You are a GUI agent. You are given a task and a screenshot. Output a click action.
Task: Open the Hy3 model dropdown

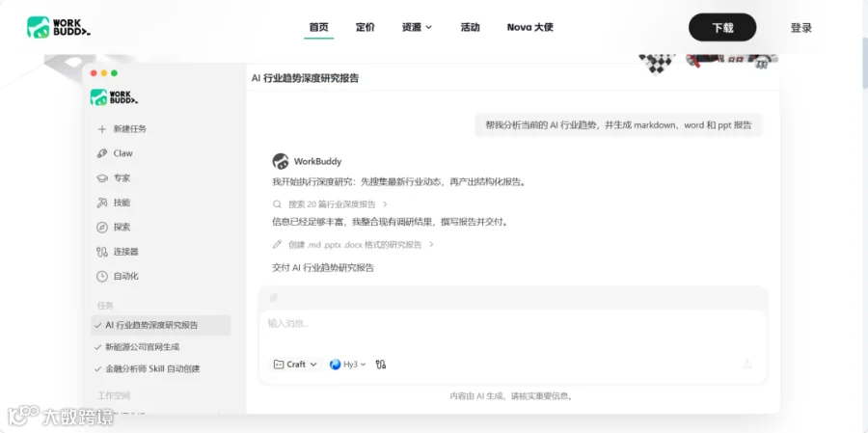tap(347, 365)
